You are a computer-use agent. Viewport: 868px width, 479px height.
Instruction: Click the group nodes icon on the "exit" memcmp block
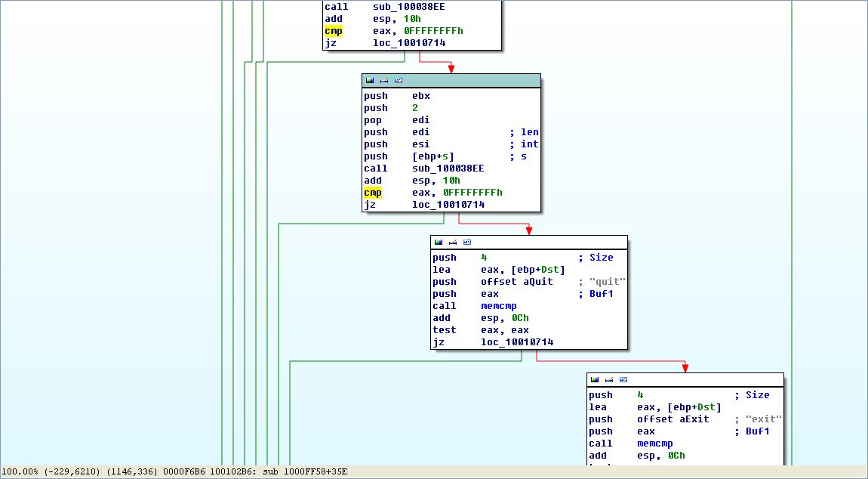623,380
